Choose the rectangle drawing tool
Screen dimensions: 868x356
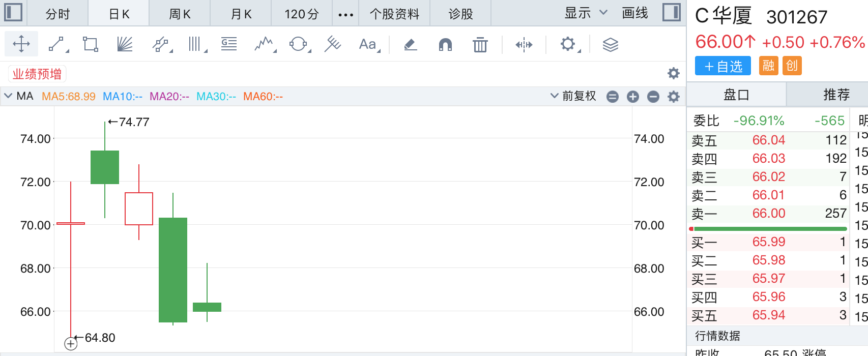[x=91, y=44]
